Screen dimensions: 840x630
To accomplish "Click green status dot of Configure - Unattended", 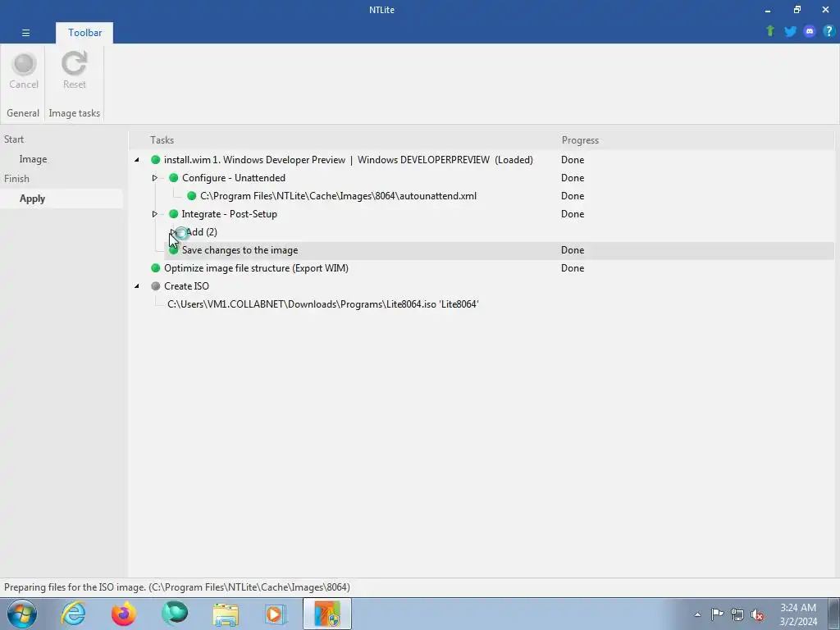I will (174, 178).
